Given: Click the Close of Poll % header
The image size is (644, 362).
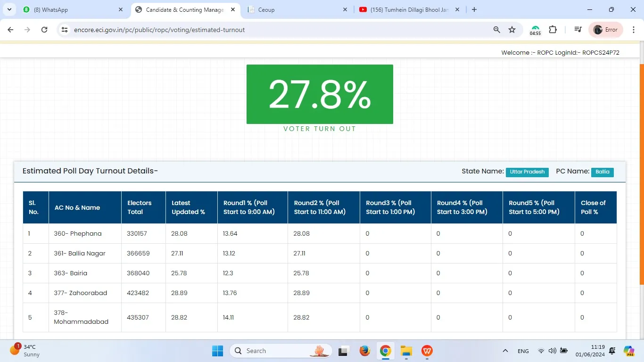Looking at the screenshot, I should point(595,207).
